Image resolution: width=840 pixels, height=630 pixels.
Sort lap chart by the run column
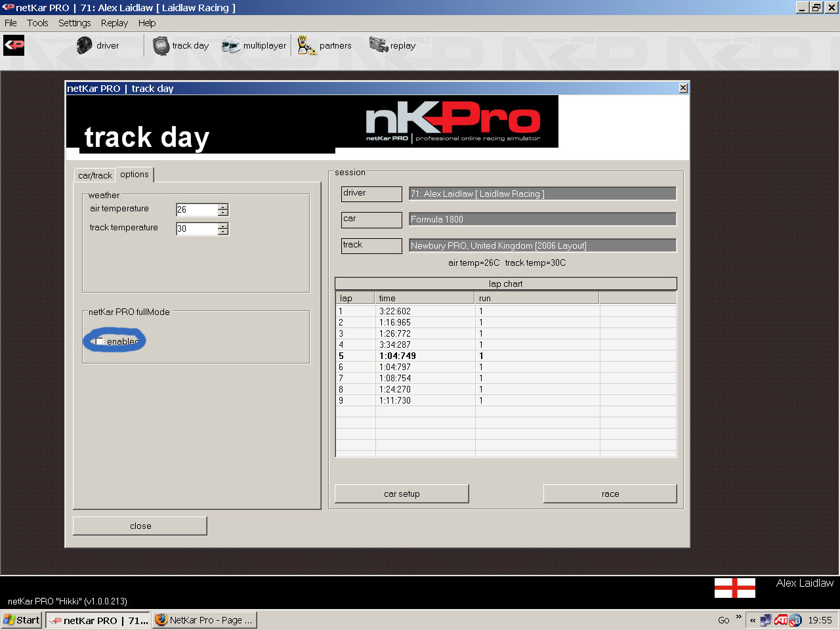coord(537,298)
